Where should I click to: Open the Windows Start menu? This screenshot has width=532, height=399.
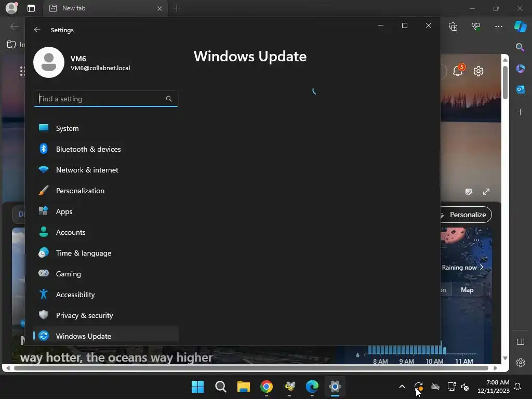tap(197, 387)
